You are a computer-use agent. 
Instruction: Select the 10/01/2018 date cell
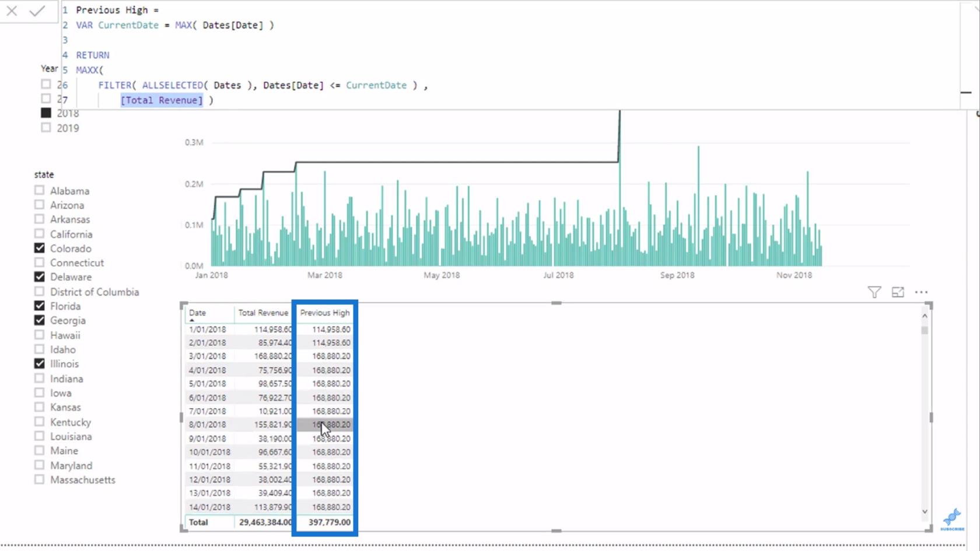point(209,452)
